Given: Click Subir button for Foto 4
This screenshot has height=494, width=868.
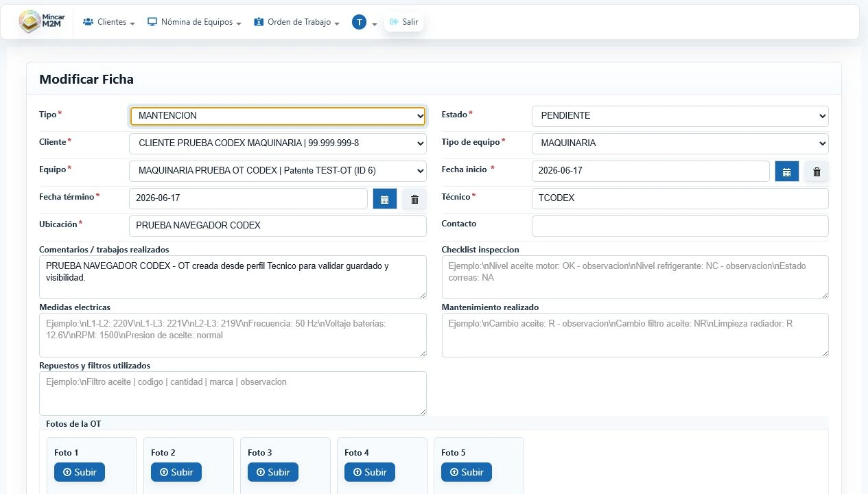Looking at the screenshot, I should (x=370, y=472).
